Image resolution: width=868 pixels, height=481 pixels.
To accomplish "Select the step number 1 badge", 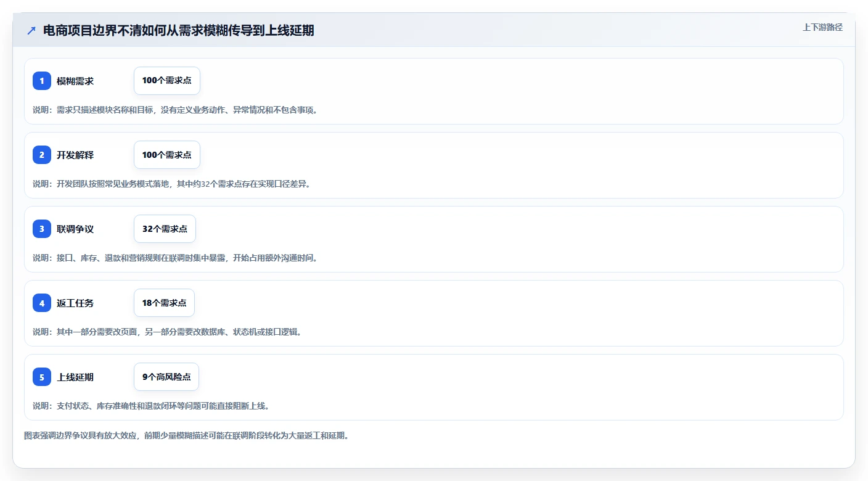I will click(x=42, y=81).
